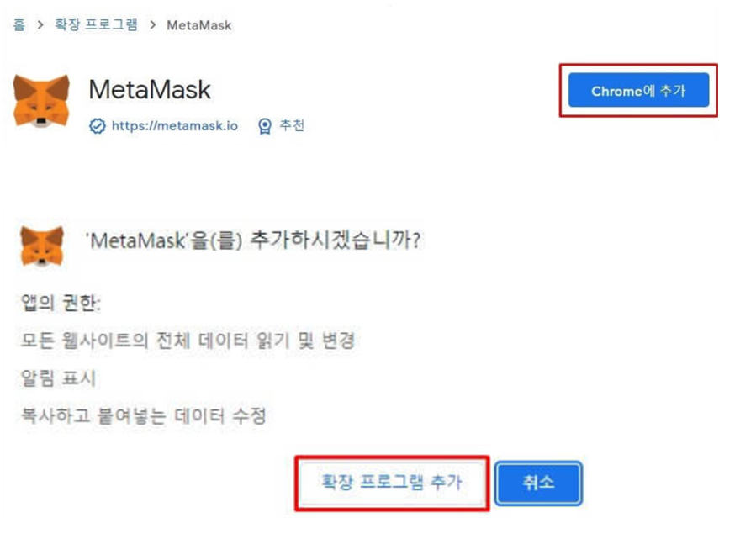
Task: Click the large MetaMask fox logo
Action: click(x=41, y=101)
